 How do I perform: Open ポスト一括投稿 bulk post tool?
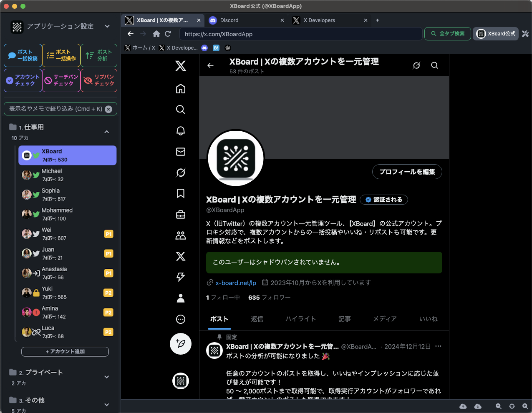click(x=23, y=55)
